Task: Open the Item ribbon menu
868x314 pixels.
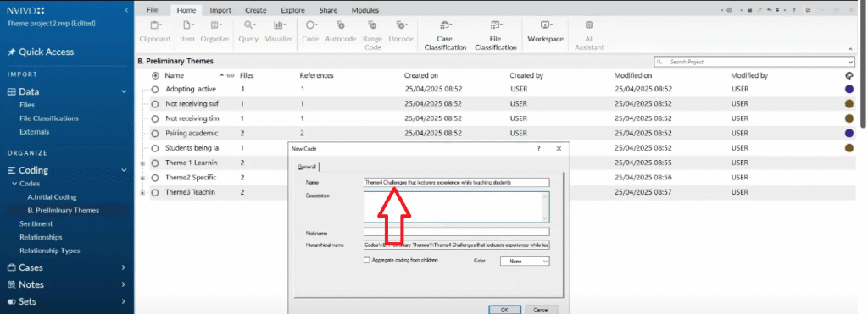Action: pos(186,31)
